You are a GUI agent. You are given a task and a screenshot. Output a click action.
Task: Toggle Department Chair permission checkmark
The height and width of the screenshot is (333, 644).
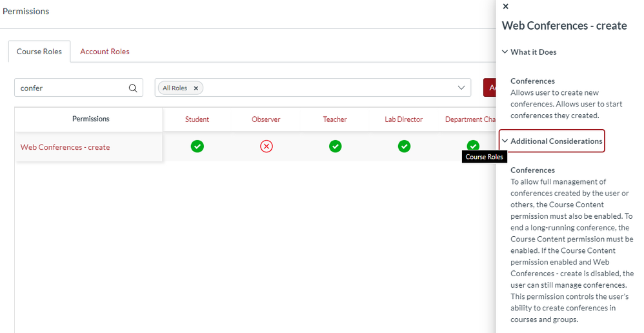tap(473, 146)
